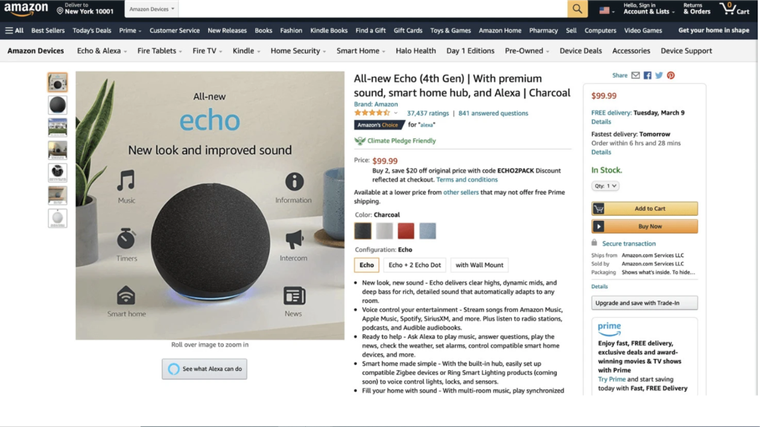Expand the Amazon Devices search category dropdown

click(x=152, y=9)
